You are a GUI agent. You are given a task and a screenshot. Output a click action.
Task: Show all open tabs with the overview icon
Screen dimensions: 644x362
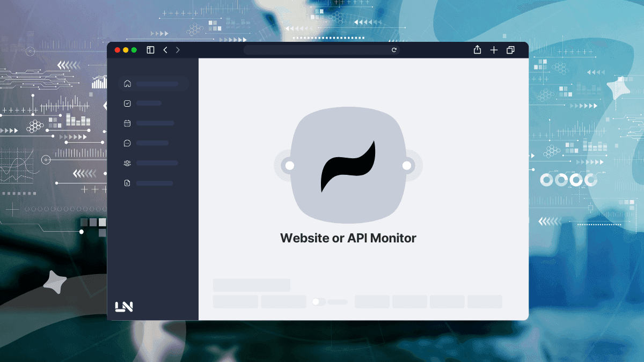coord(510,50)
